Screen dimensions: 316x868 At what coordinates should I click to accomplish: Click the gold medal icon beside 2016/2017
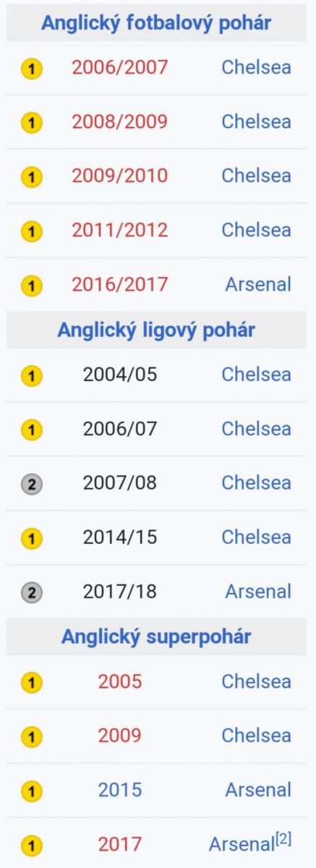pyautogui.click(x=31, y=286)
